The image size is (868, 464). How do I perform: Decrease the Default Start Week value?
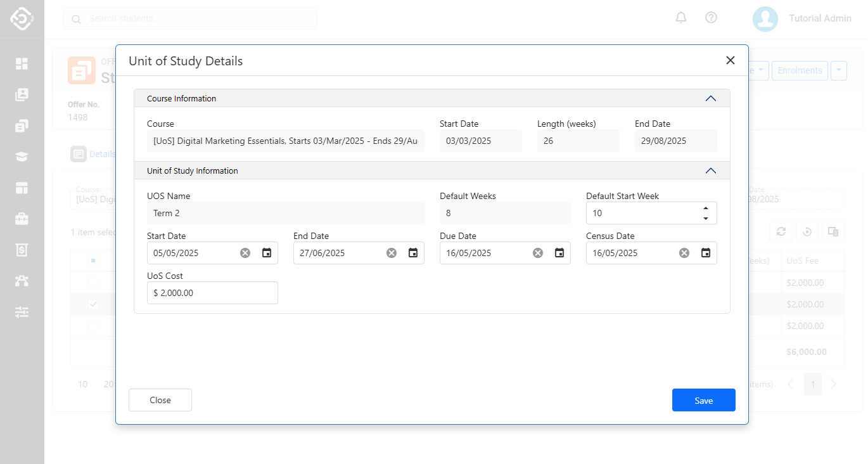click(x=706, y=219)
